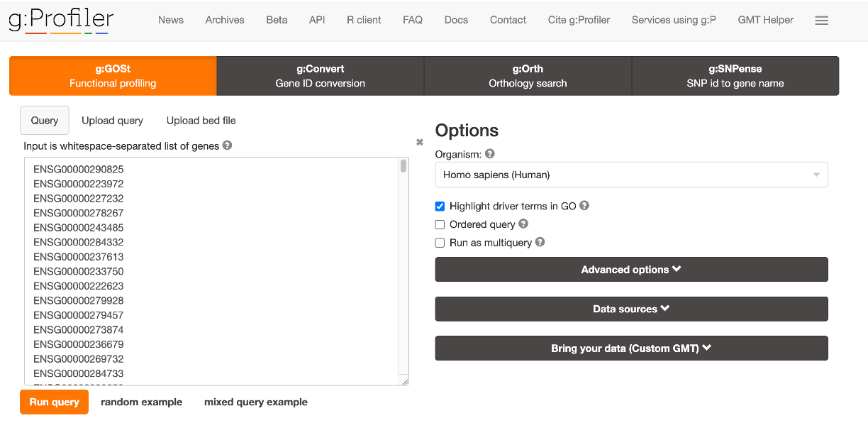The width and height of the screenshot is (868, 423).
Task: Switch to g:SNPense tab
Action: pyautogui.click(x=735, y=76)
